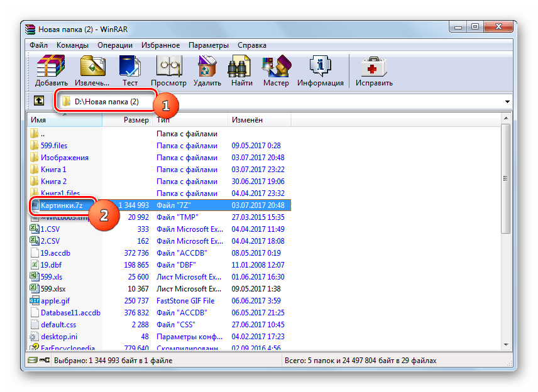This screenshot has height=392, width=538.
Task: Open the Информация toolbar icon
Action: click(320, 65)
